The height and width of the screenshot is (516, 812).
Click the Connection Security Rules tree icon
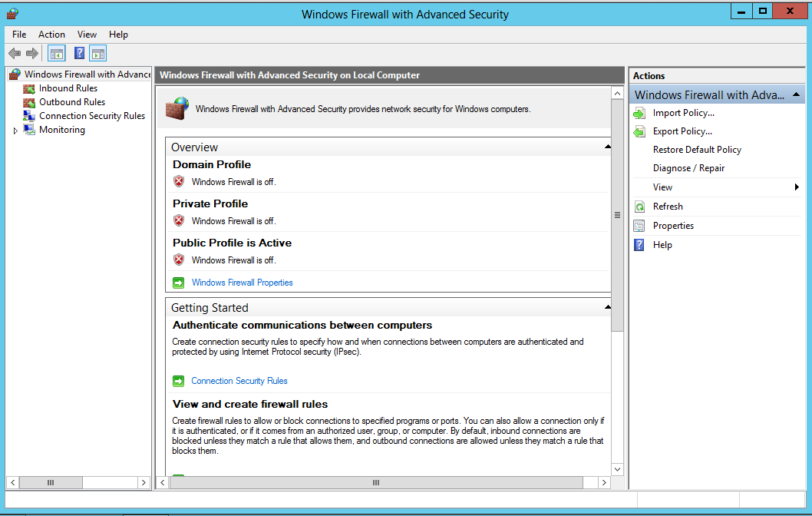(x=29, y=116)
